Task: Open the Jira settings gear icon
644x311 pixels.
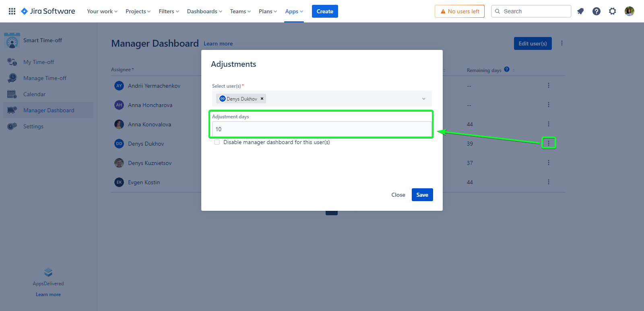Action: coord(612,11)
